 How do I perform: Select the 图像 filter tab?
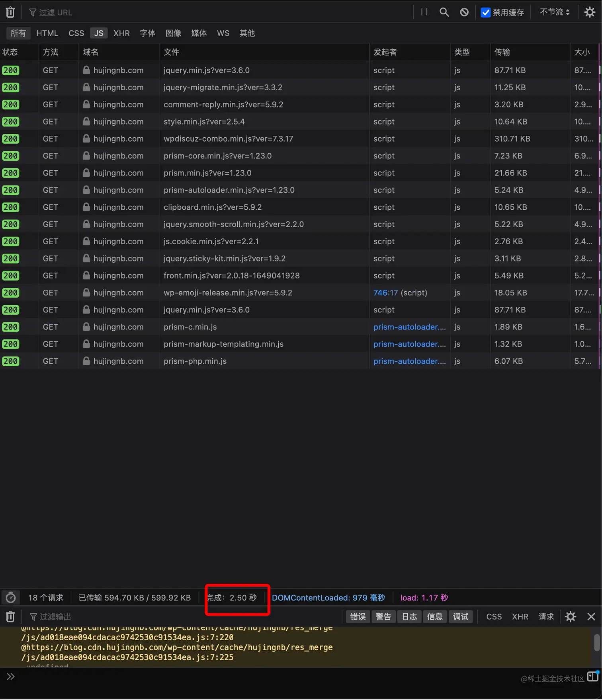tap(173, 33)
